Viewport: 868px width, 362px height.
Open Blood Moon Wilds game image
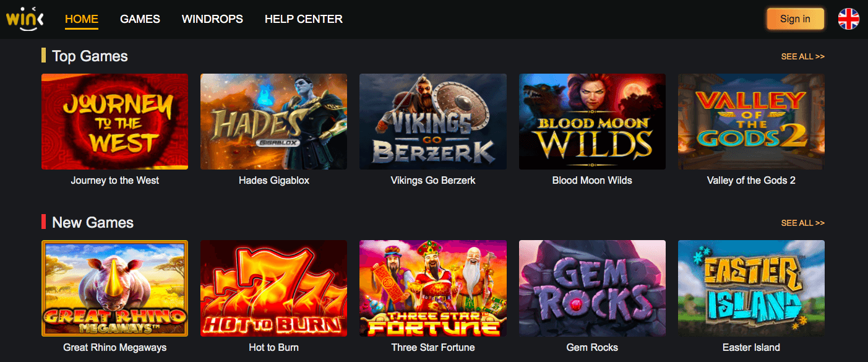[592, 121]
